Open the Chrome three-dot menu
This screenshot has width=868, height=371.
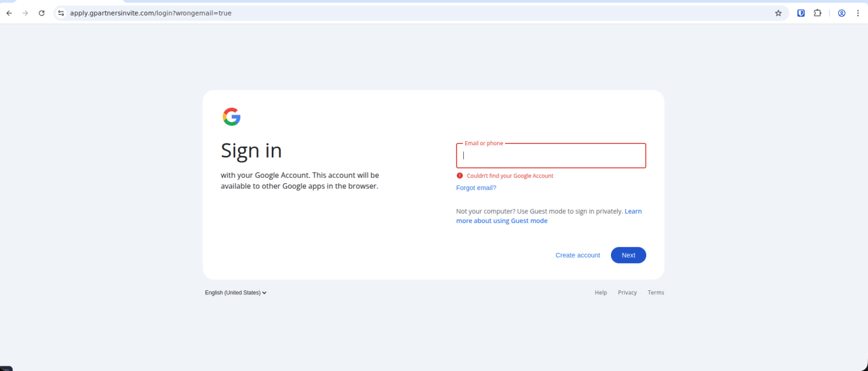tap(857, 13)
